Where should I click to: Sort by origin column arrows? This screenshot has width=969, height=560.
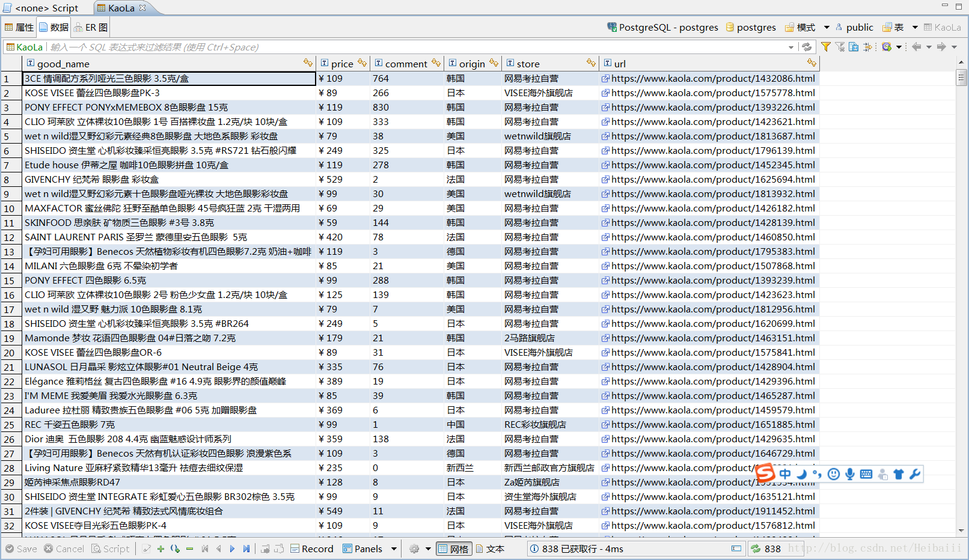494,63
